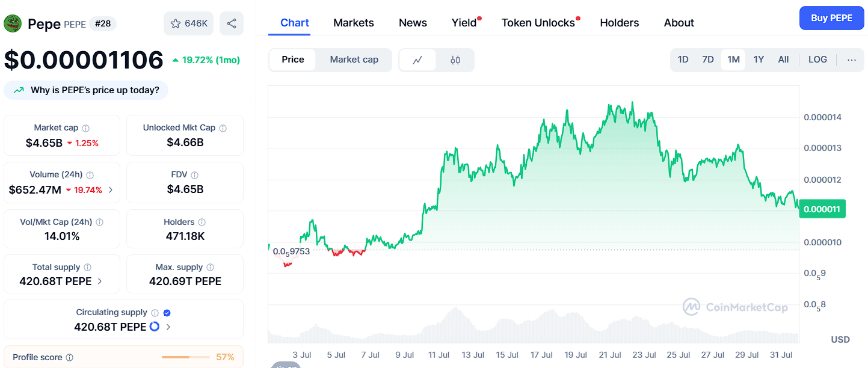Expand Circulating supply details chevron
This screenshot has height=368, width=868.
pyautogui.click(x=168, y=327)
